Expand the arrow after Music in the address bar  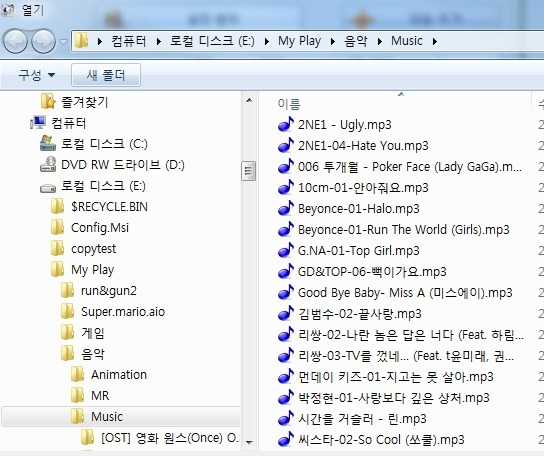tap(435, 42)
